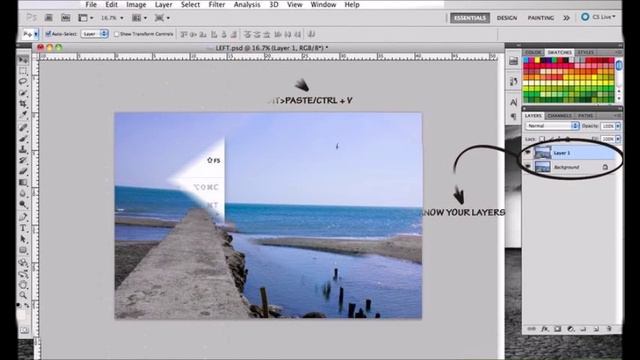The width and height of the screenshot is (640, 360).
Task: Switch to the Styles tab
Action: [x=585, y=52]
